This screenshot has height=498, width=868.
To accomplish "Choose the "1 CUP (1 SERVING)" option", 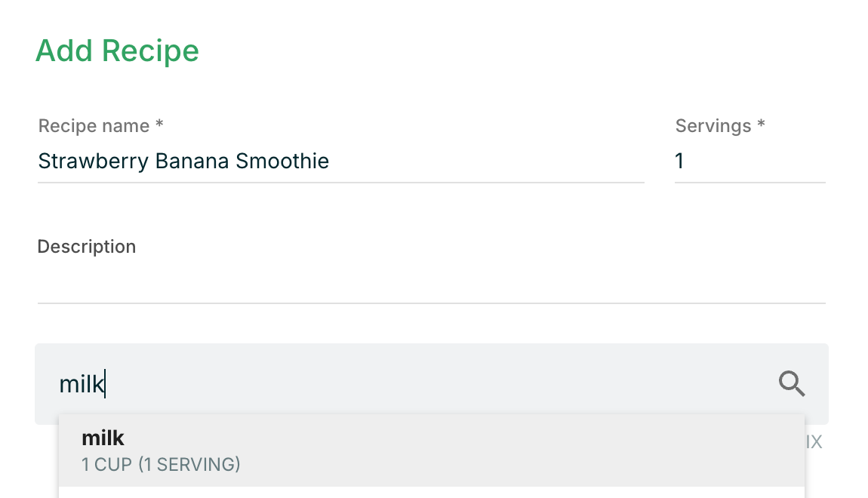I will click(x=161, y=464).
